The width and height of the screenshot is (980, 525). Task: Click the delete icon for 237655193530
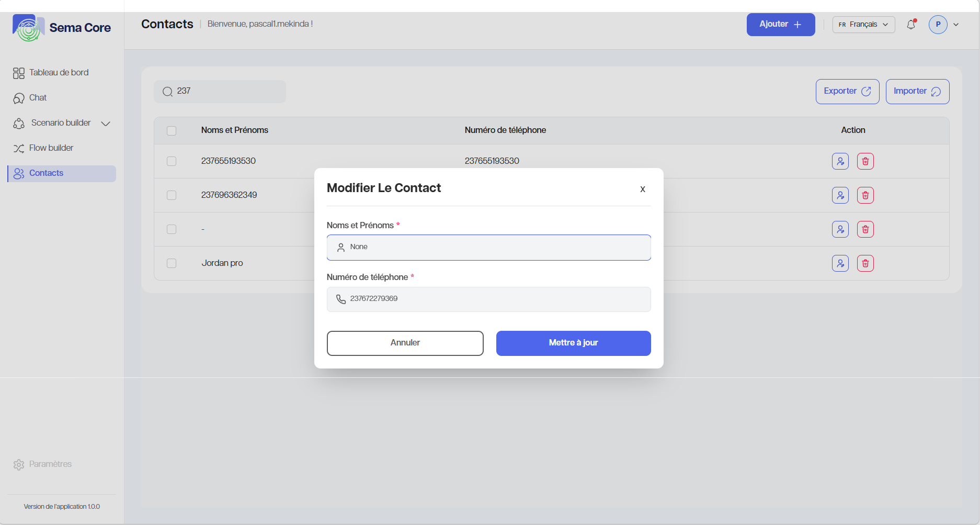(865, 161)
